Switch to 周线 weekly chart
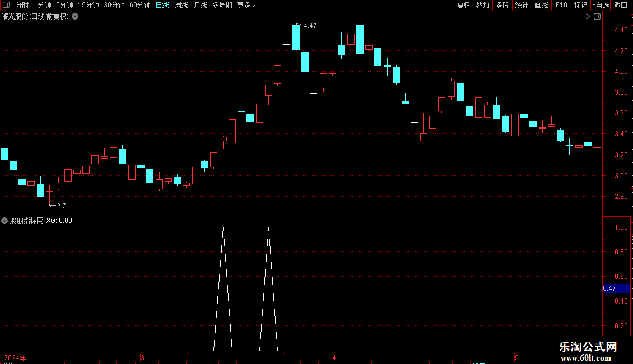The height and width of the screenshot is (364, 633). click(181, 5)
